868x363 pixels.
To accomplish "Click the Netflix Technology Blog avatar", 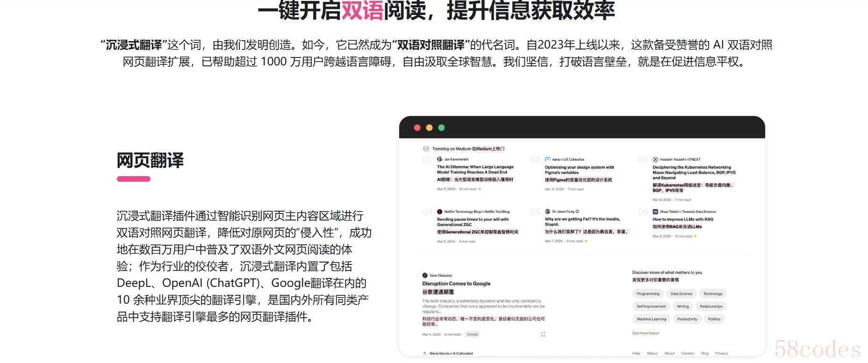I will pyautogui.click(x=439, y=212).
